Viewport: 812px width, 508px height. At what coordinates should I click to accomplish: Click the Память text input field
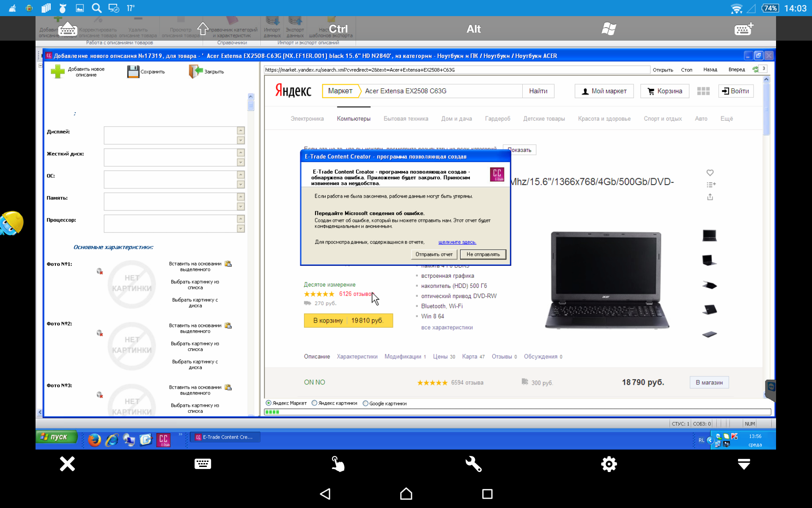tap(170, 202)
